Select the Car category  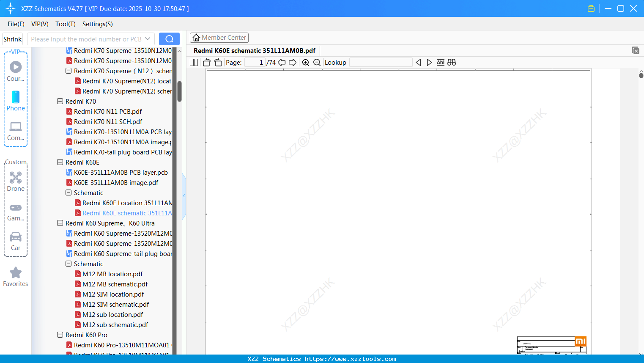(16, 241)
